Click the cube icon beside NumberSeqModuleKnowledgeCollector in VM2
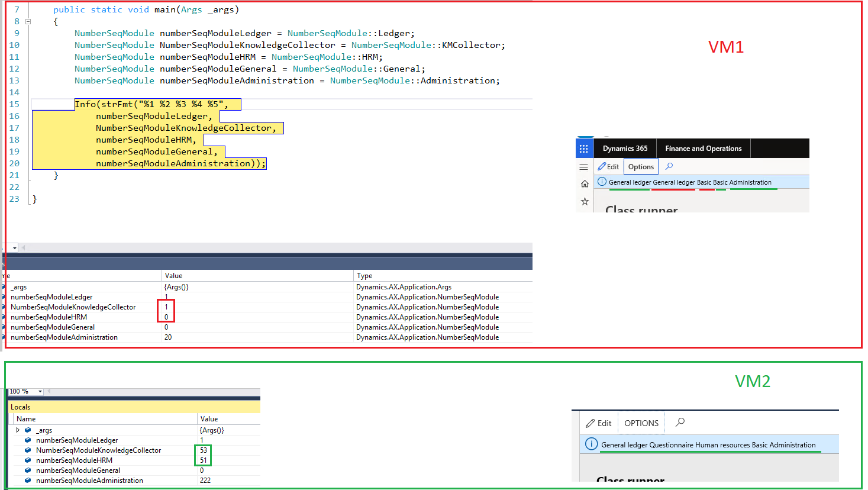The height and width of the screenshot is (490, 868). (28, 450)
